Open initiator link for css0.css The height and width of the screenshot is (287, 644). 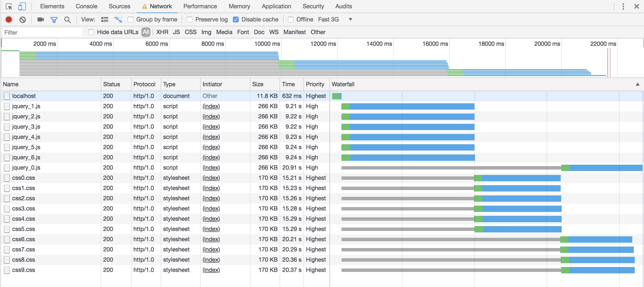(211, 178)
